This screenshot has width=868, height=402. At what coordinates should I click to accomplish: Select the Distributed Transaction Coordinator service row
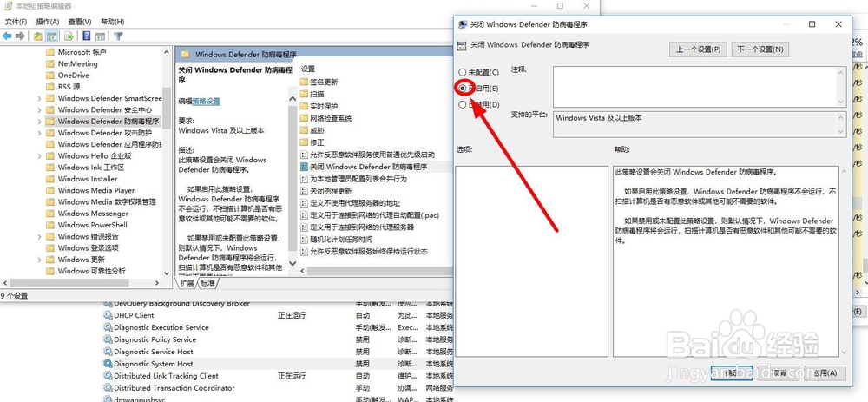pyautogui.click(x=174, y=388)
